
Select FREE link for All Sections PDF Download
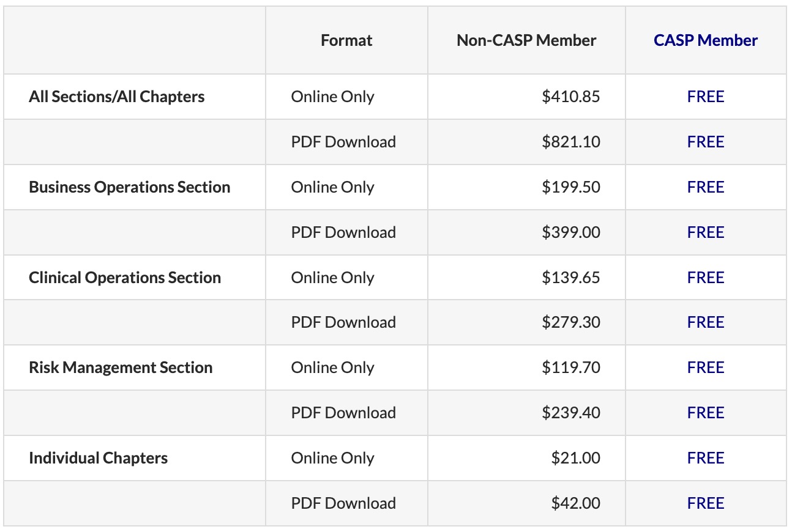point(706,142)
